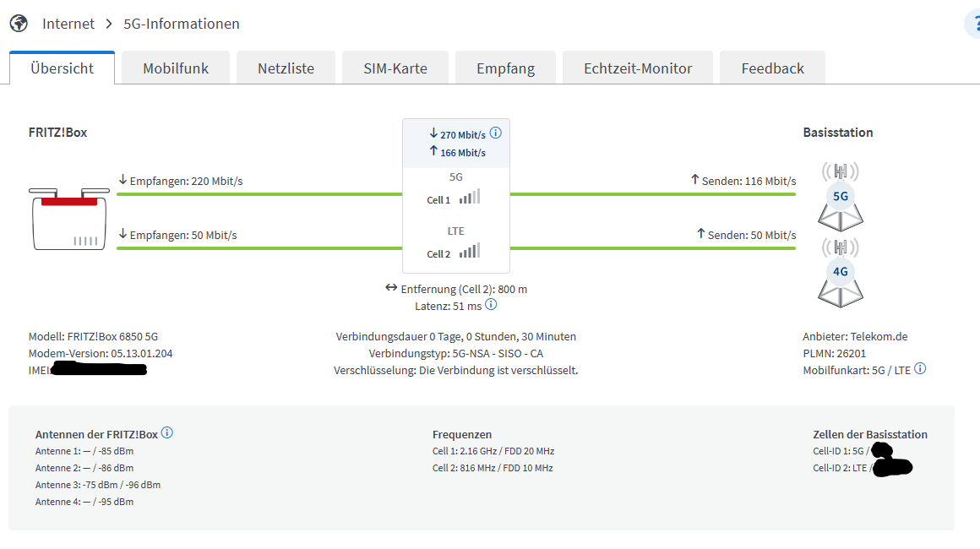Click Cell 1 signal strength bars
The height and width of the screenshot is (549, 980).
[x=470, y=197]
